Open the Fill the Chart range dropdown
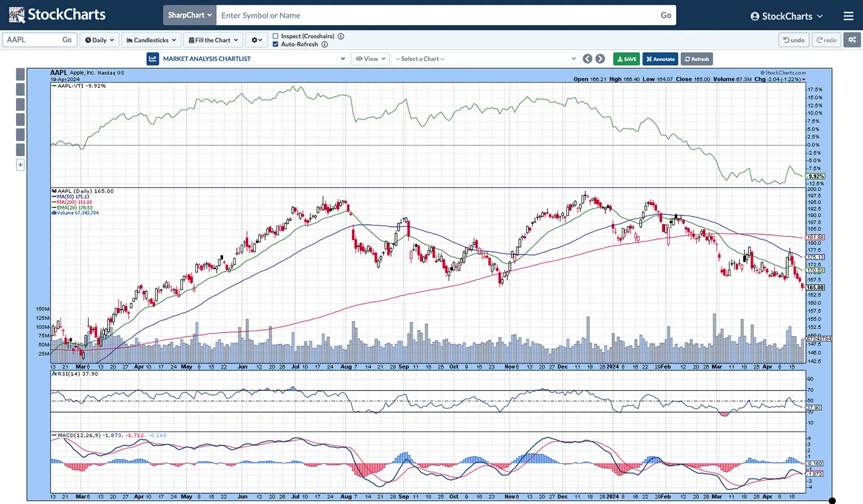Screen dimensions: 863x504 tap(214, 40)
